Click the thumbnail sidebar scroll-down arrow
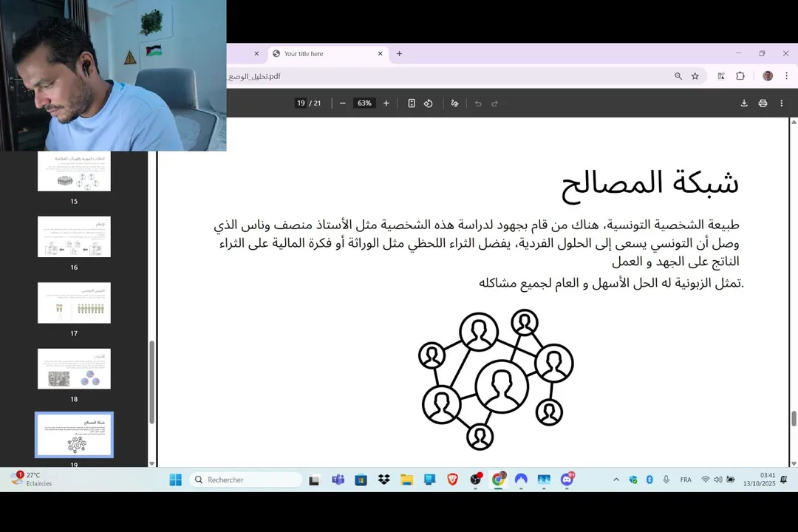Image resolution: width=798 pixels, height=532 pixels. tap(151, 463)
